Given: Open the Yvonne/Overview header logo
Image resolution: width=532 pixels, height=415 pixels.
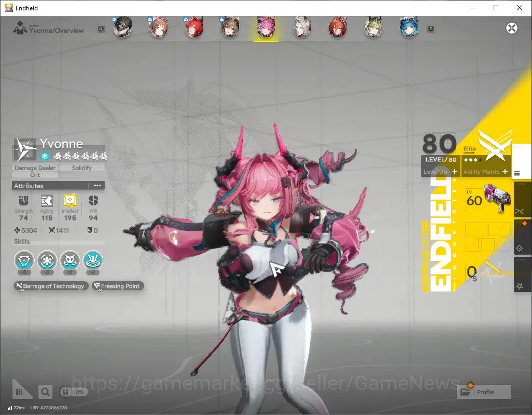Looking at the screenshot, I should click(20, 28).
